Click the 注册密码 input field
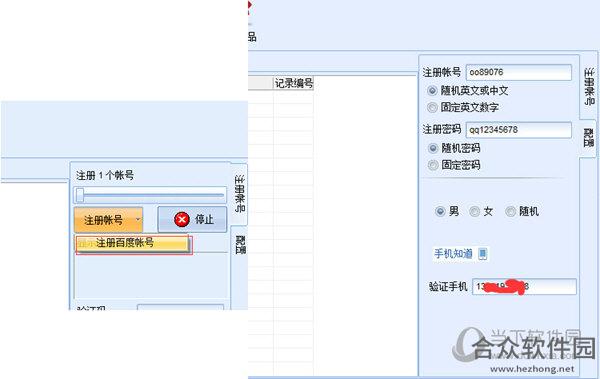This screenshot has width=600, height=379. tap(519, 130)
